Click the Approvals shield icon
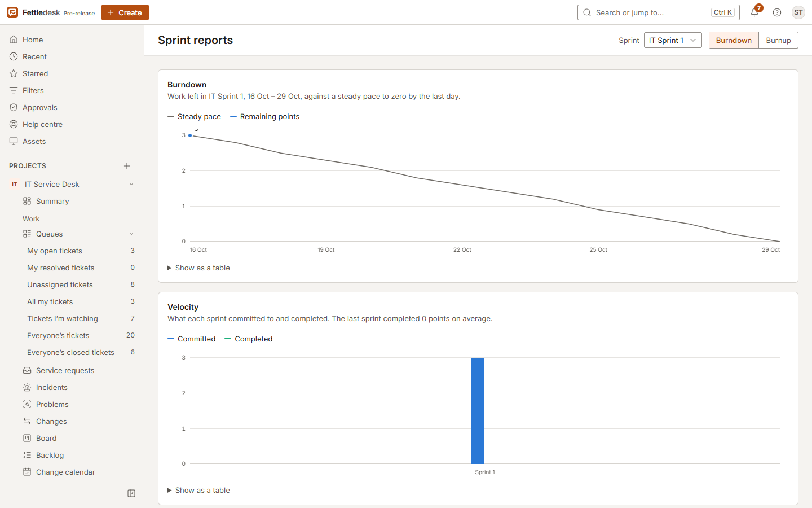Image resolution: width=812 pixels, height=508 pixels. 14,107
